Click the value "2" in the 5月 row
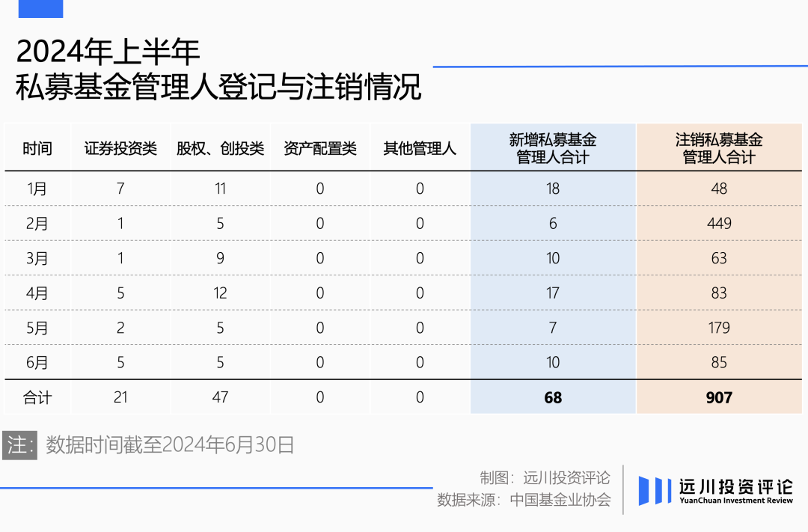The height and width of the screenshot is (532, 808). tap(120, 328)
